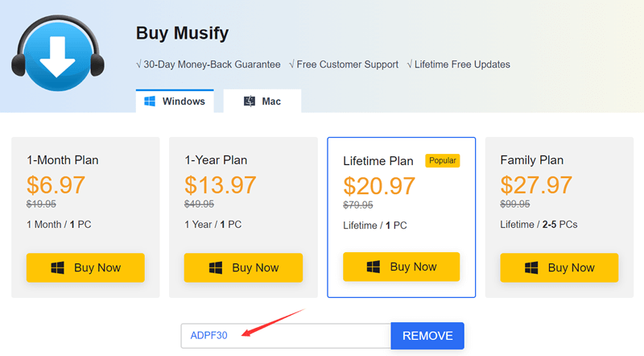Buy the 1-Year Plan now
This screenshot has width=644, height=356.
pos(243,267)
